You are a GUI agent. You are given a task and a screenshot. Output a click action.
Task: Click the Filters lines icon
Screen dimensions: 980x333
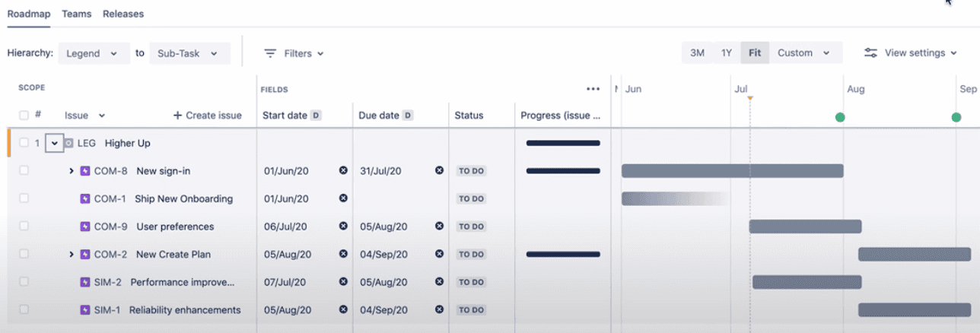270,53
